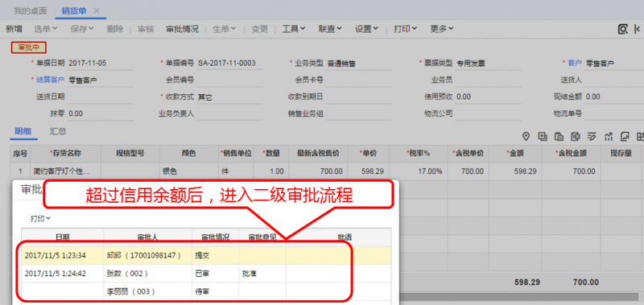The width and height of the screenshot is (644, 305).
Task: Click the 业务类型 field 普通销售
Action: pos(358,64)
